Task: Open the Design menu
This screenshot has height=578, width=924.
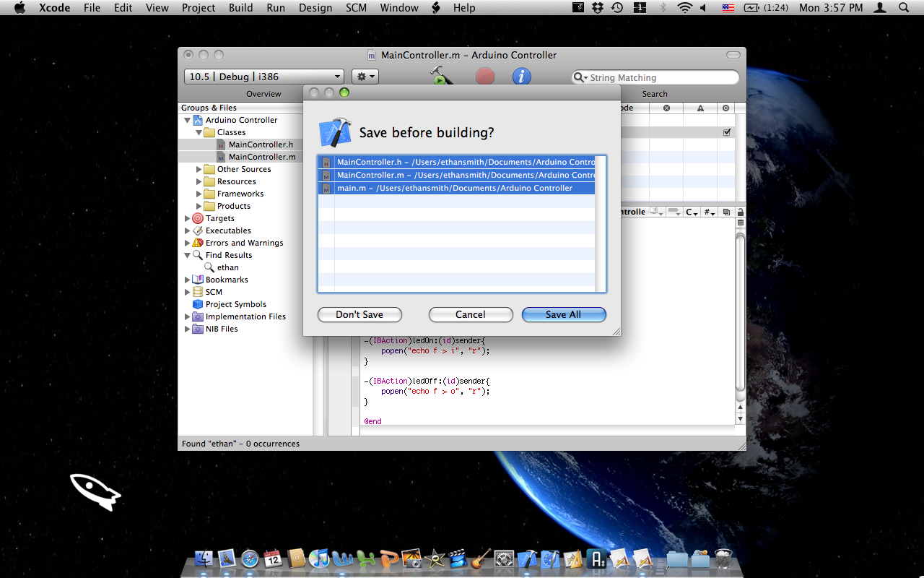Action: 315,8
